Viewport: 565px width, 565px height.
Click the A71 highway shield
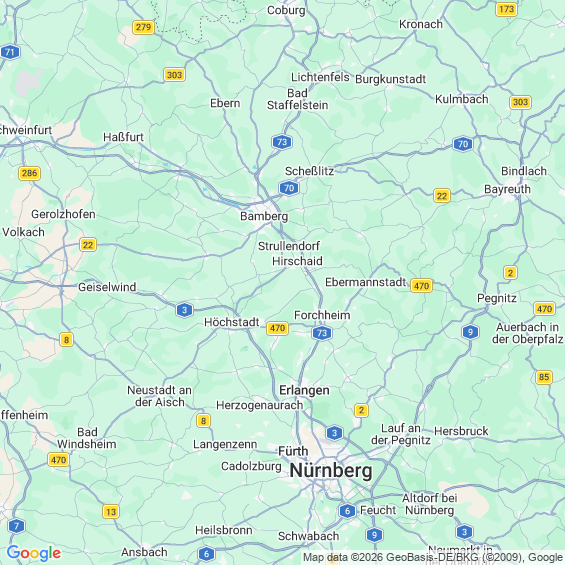pos(10,52)
